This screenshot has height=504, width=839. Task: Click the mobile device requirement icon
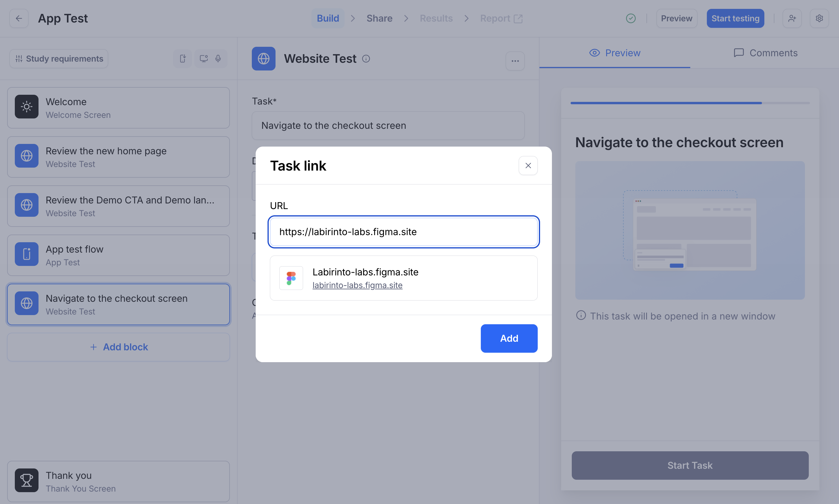point(183,59)
